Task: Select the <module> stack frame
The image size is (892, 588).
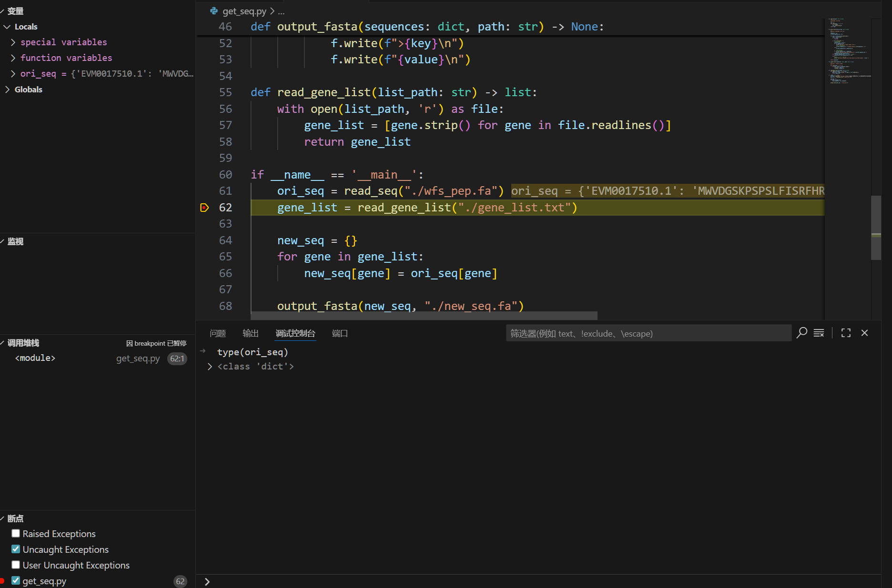Action: (x=35, y=358)
